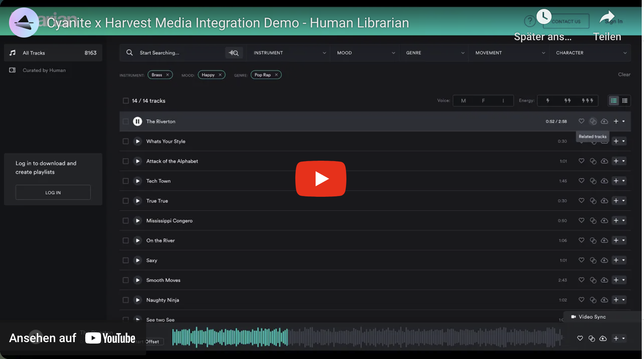Clear all active filters
The width and height of the screenshot is (644, 359).
pyautogui.click(x=624, y=74)
